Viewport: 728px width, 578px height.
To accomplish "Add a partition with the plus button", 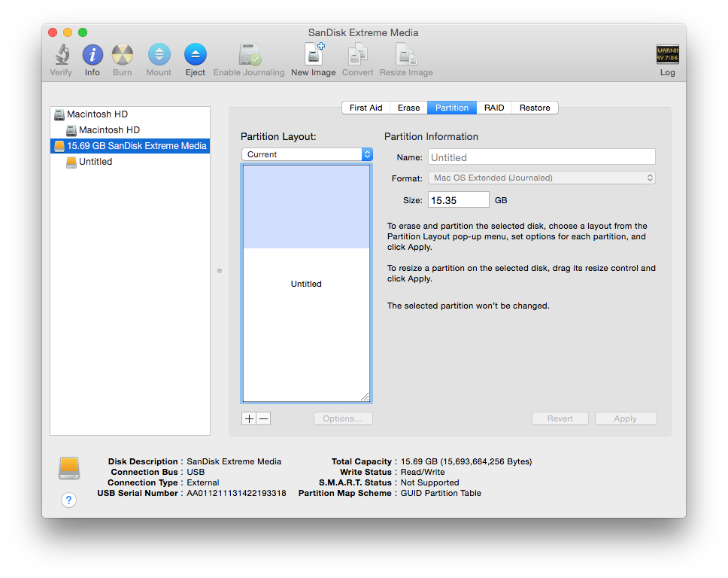I will tap(249, 418).
